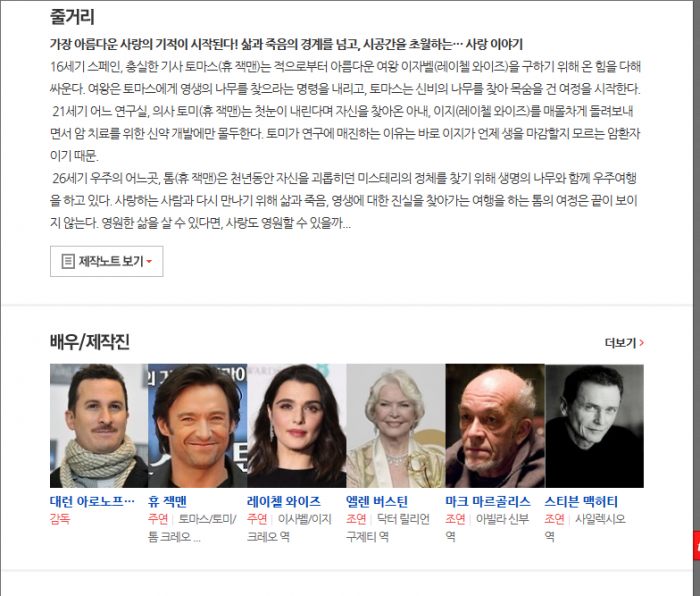Open the 레이첼 와이즈 name link
This screenshot has width=700, height=596.
click(x=284, y=501)
